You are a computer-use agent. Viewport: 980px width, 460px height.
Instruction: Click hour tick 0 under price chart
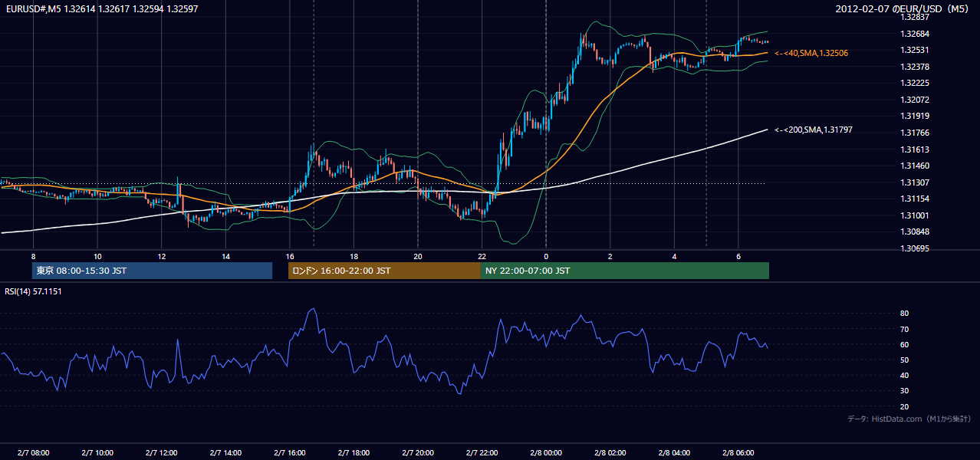[x=546, y=256]
